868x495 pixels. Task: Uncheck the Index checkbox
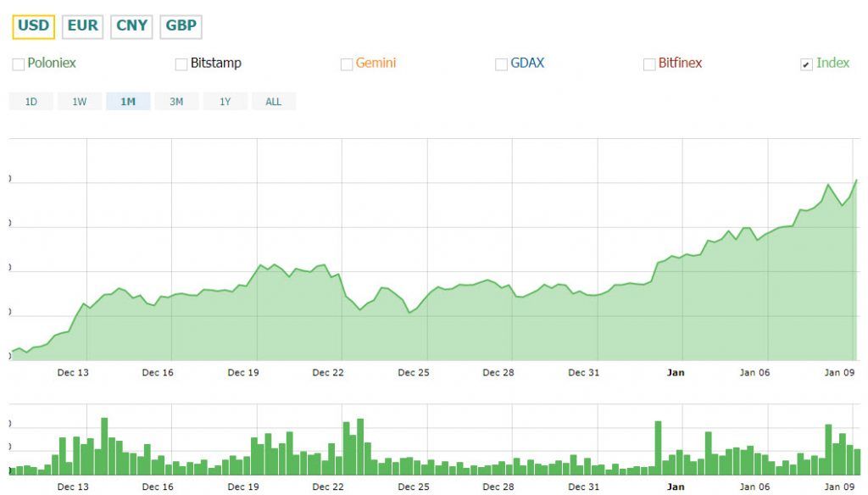point(806,64)
